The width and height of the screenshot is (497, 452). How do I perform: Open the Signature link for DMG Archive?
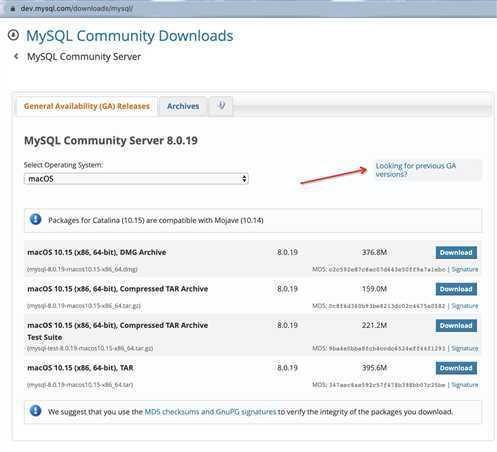click(x=465, y=269)
